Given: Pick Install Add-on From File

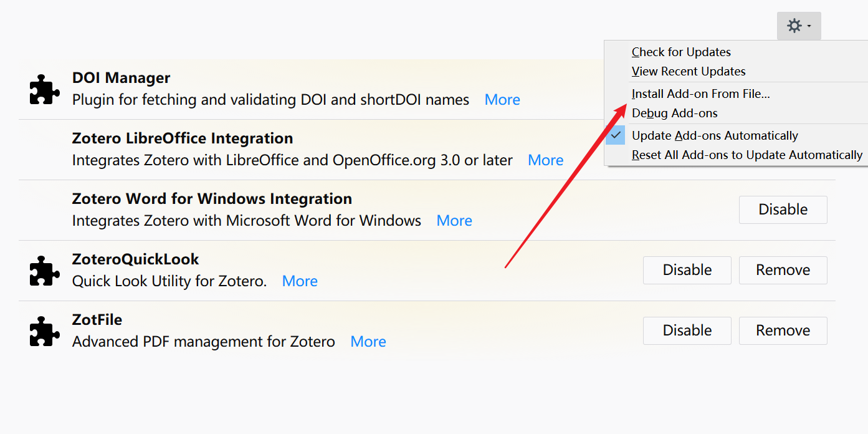Looking at the screenshot, I should pos(700,94).
